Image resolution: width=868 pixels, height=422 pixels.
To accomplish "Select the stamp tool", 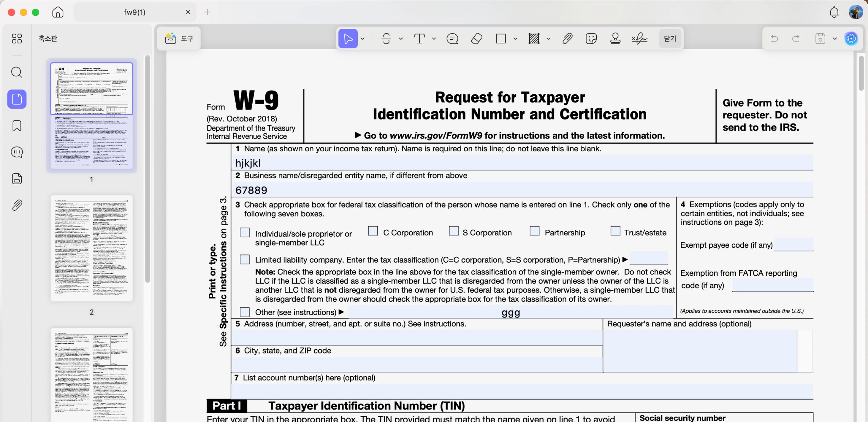I will click(615, 38).
